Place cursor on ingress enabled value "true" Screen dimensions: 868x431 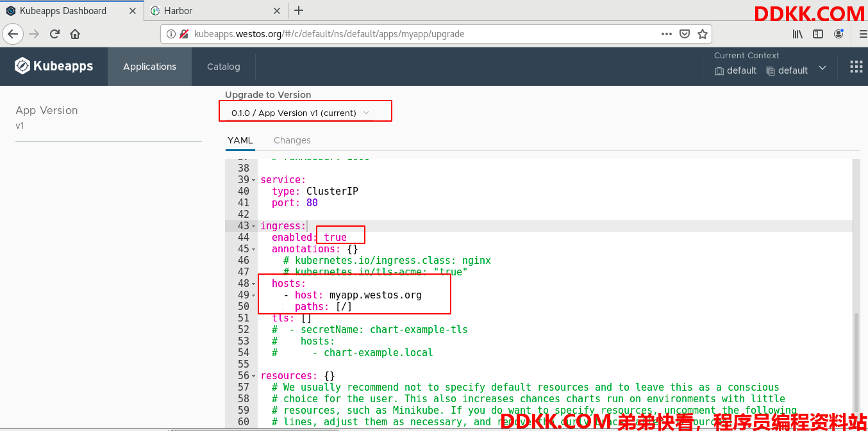[335, 238]
